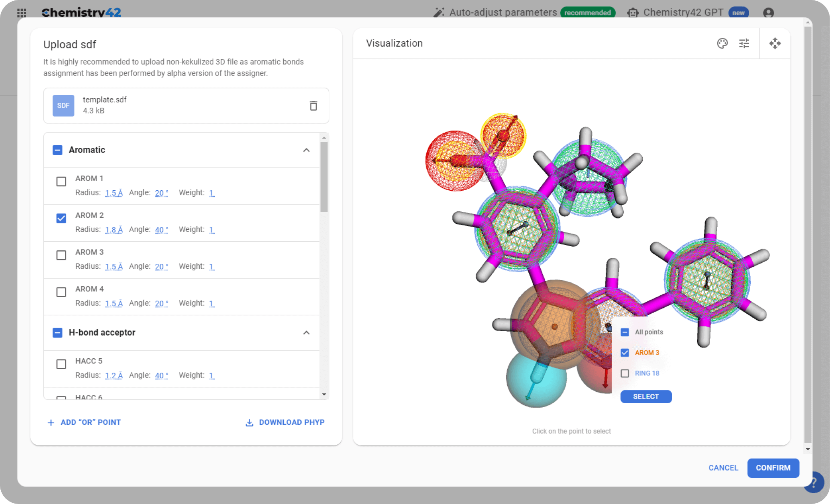
Task: Click the CANCEL button
Action: 723,468
